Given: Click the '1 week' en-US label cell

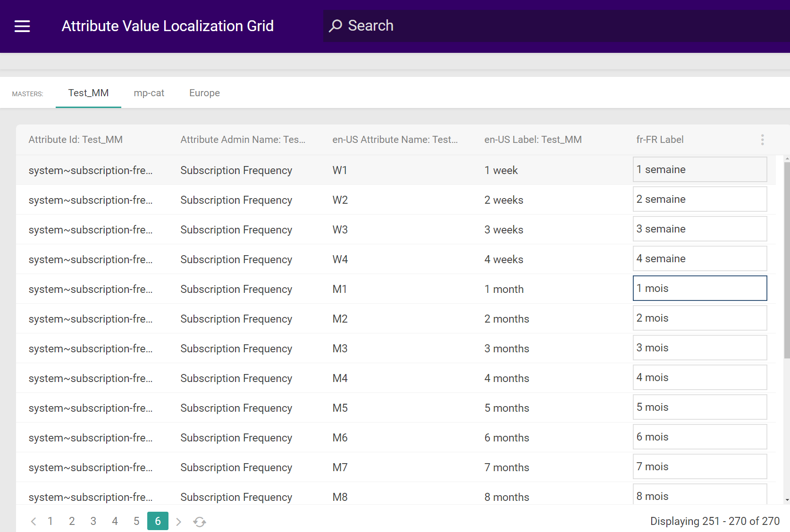Looking at the screenshot, I should point(501,170).
